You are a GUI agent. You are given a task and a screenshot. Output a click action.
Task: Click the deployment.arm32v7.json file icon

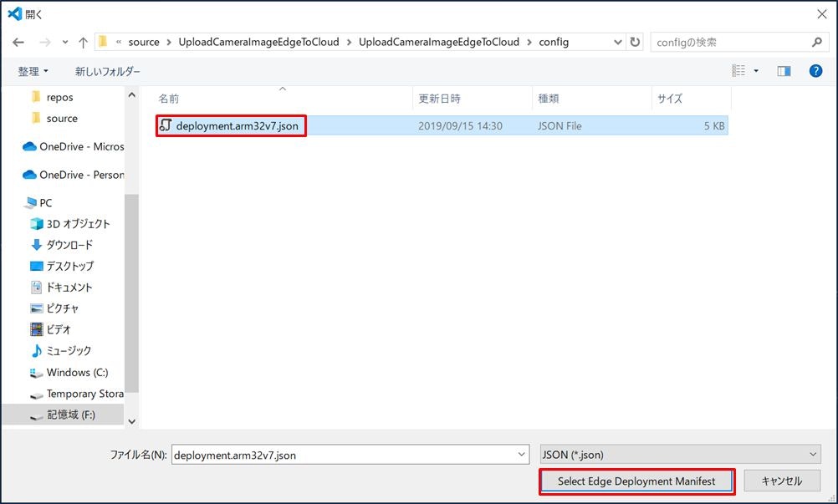tap(165, 125)
